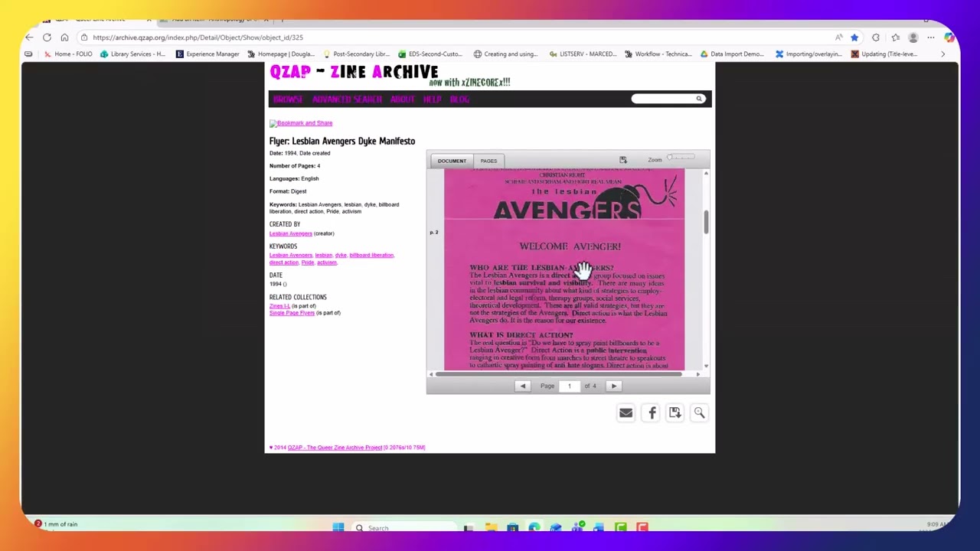The width and height of the screenshot is (980, 551).
Task: Open Creating and using... bookmark
Action: (505, 54)
